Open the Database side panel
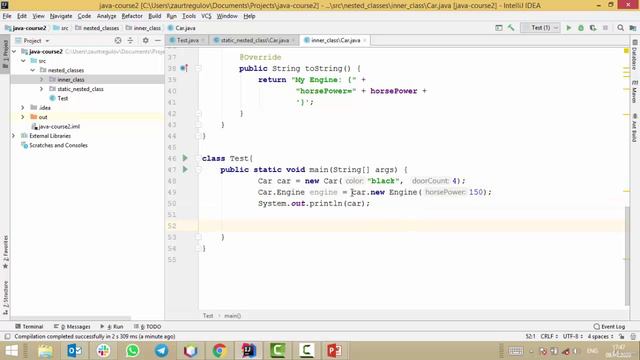This screenshot has width=640, height=360. (x=634, y=55)
